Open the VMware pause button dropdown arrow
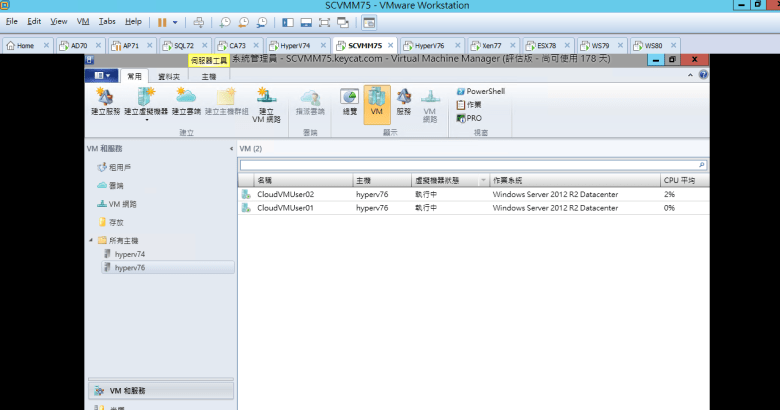The width and height of the screenshot is (780, 410). (177, 21)
